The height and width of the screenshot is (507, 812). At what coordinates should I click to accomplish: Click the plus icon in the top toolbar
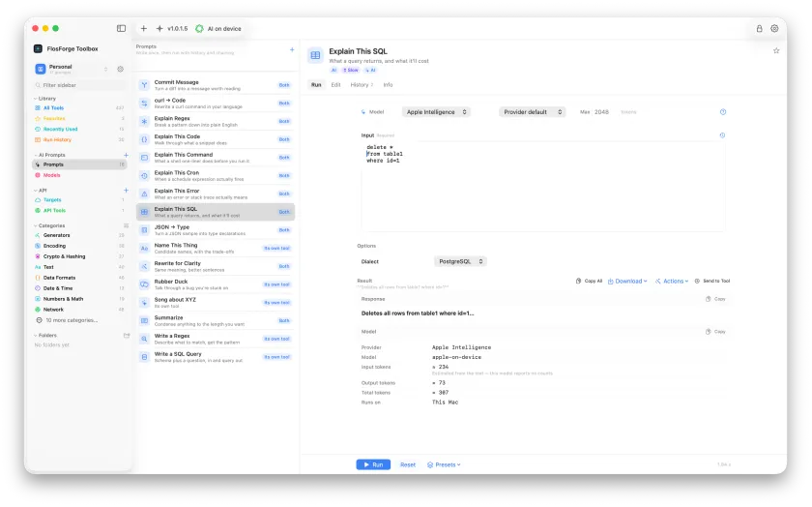[144, 28]
